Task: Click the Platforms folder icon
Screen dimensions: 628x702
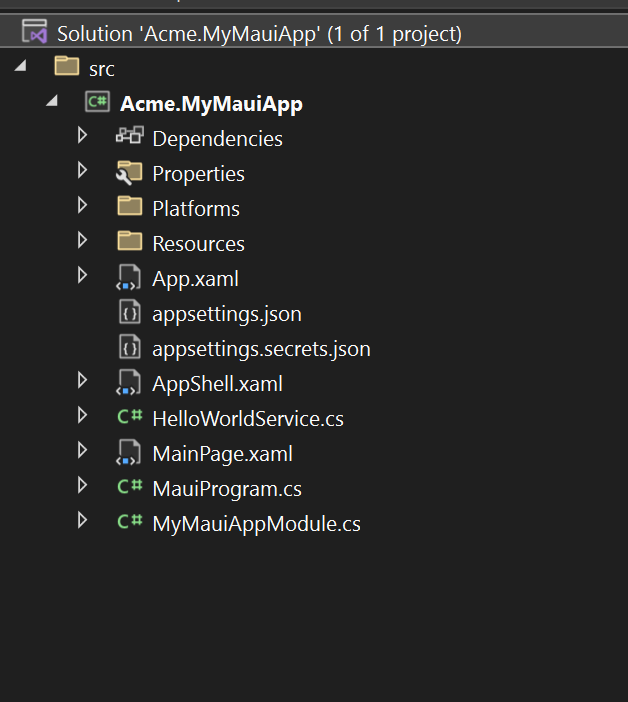Action: tap(129, 208)
